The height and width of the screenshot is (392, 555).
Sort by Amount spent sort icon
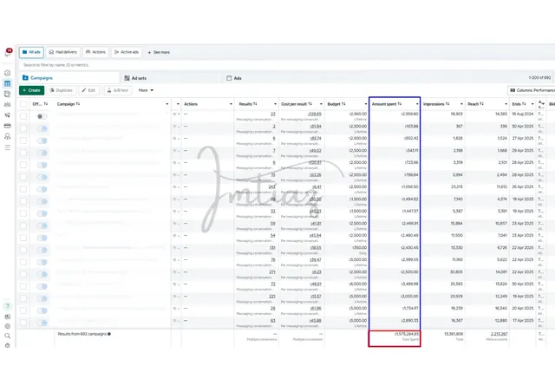click(400, 104)
